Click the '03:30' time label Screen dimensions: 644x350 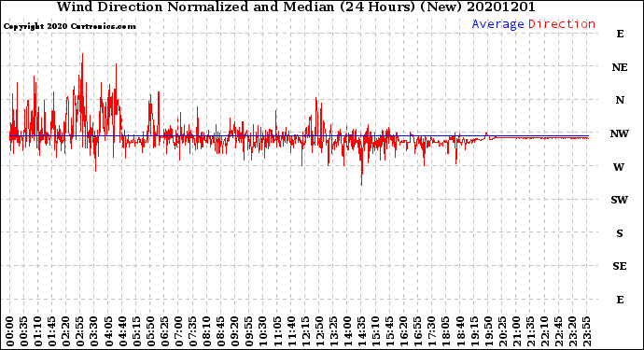click(x=94, y=331)
